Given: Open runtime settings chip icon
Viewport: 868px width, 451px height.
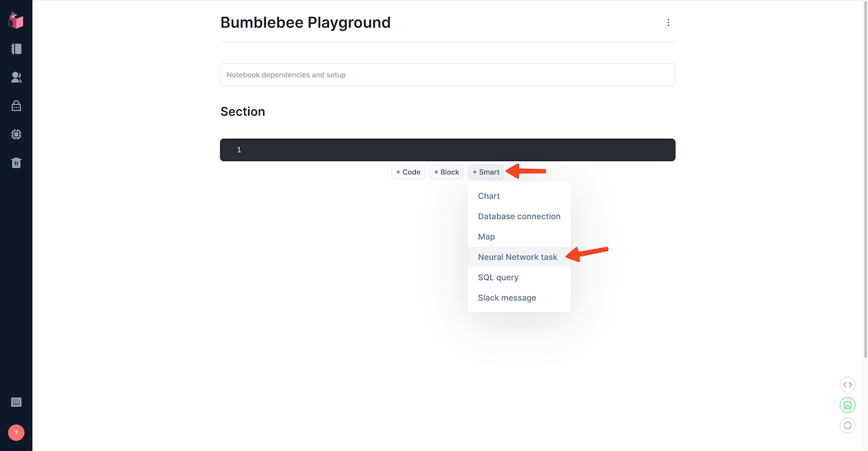Looking at the screenshot, I should click(x=16, y=134).
